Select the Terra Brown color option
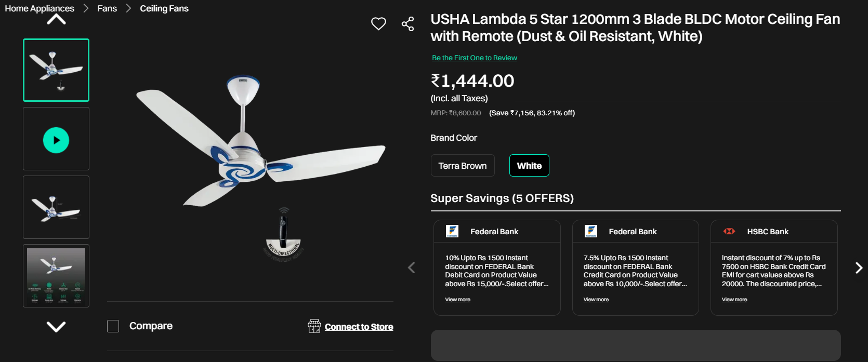The image size is (868, 362). click(x=463, y=166)
